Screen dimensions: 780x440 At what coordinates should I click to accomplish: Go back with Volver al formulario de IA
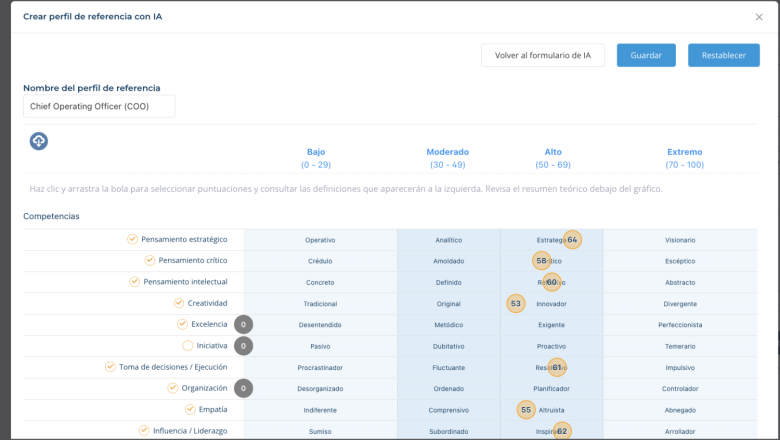coord(542,55)
